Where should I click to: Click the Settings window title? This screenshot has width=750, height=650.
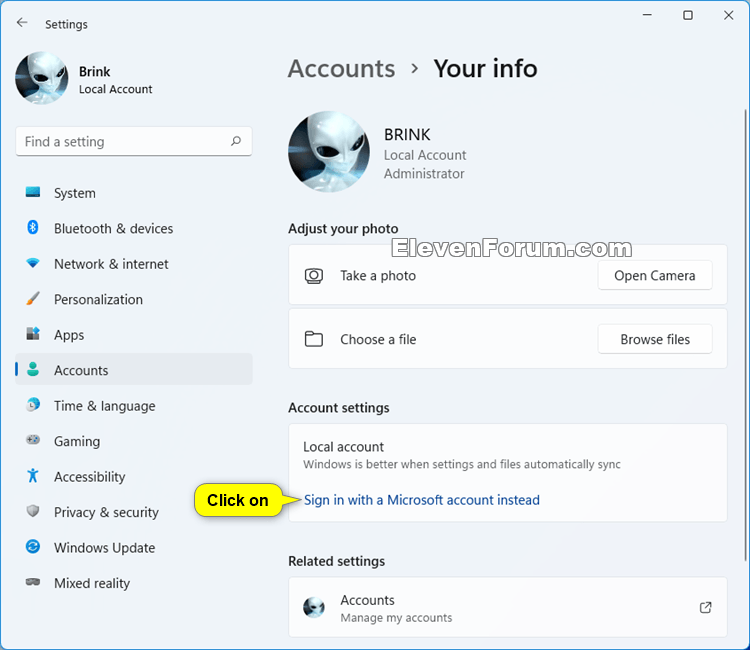tap(66, 24)
